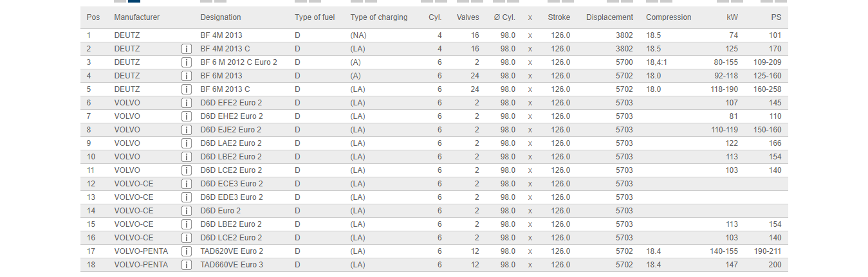
Task: Show info for VOLVO-CE D6D EDE3 Euro 2
Action: [x=187, y=197]
